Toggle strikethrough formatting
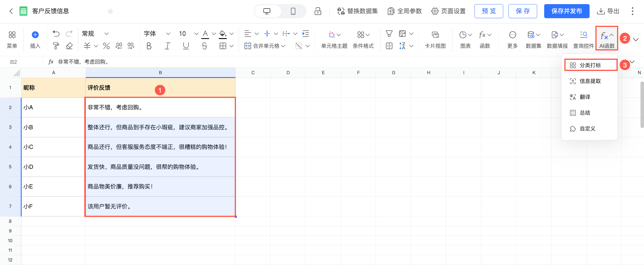644x265 pixels. pyautogui.click(x=205, y=46)
